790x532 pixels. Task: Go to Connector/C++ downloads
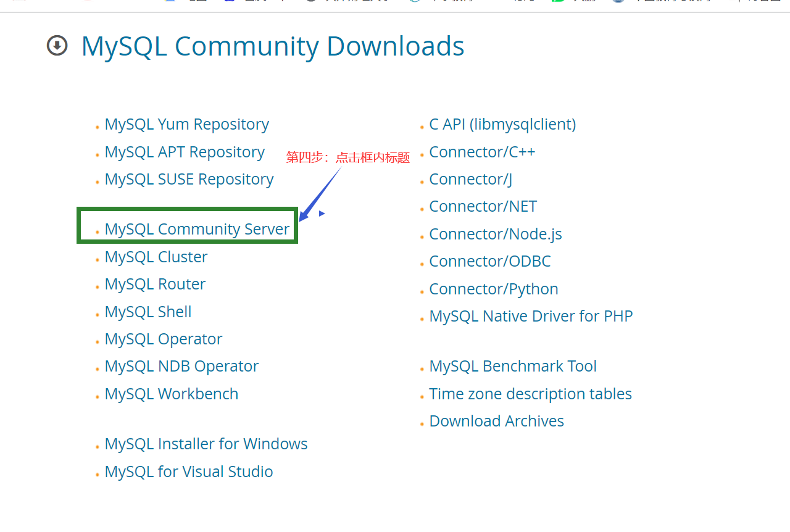point(482,152)
